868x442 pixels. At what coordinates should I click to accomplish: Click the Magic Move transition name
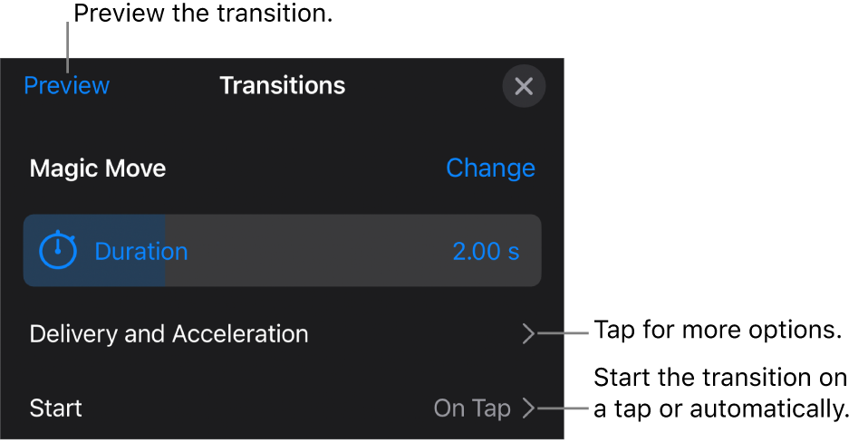point(98,168)
